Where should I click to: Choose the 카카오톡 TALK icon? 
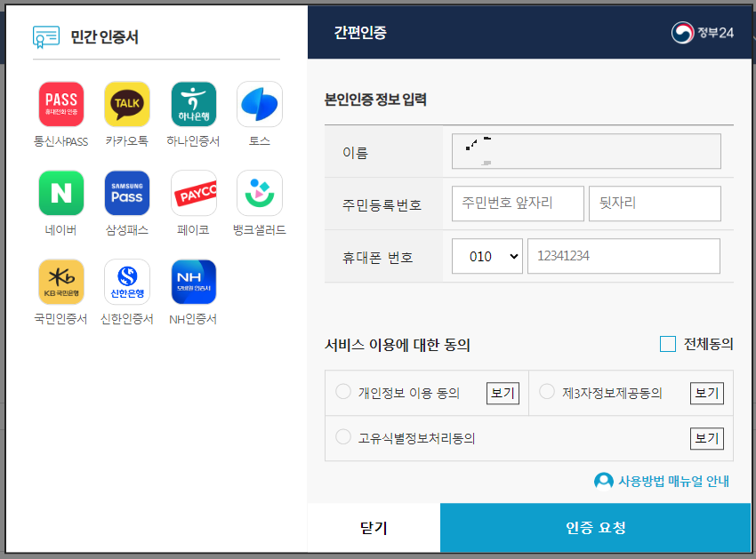pos(127,104)
